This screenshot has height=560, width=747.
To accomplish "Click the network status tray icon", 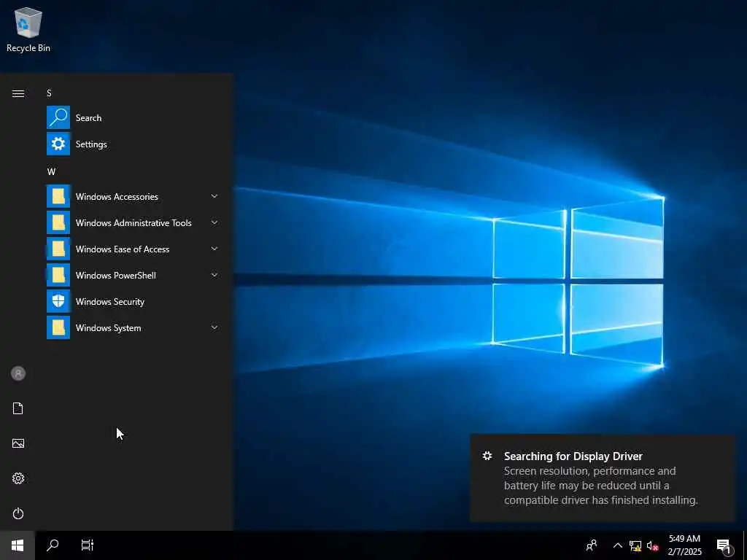I will (635, 545).
